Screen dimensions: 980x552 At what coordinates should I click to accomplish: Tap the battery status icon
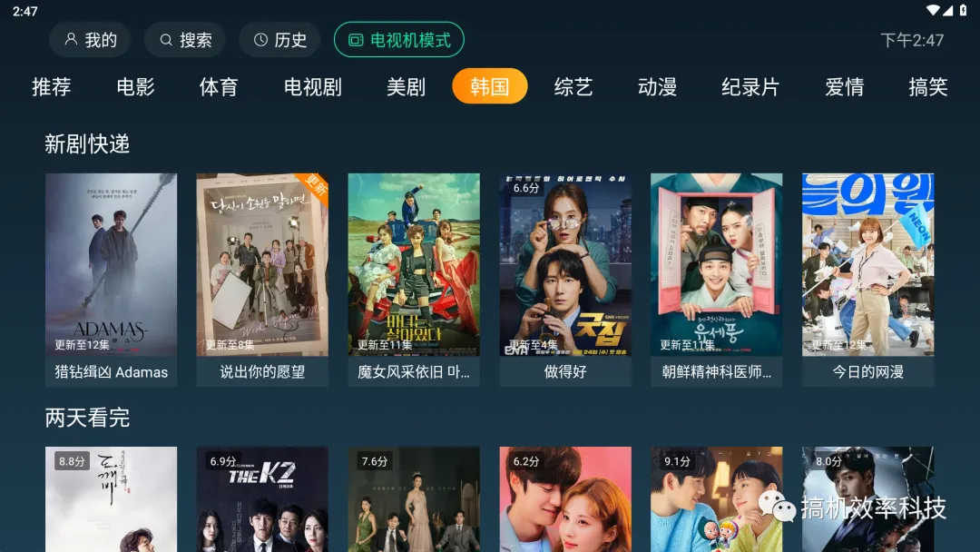[x=963, y=10]
